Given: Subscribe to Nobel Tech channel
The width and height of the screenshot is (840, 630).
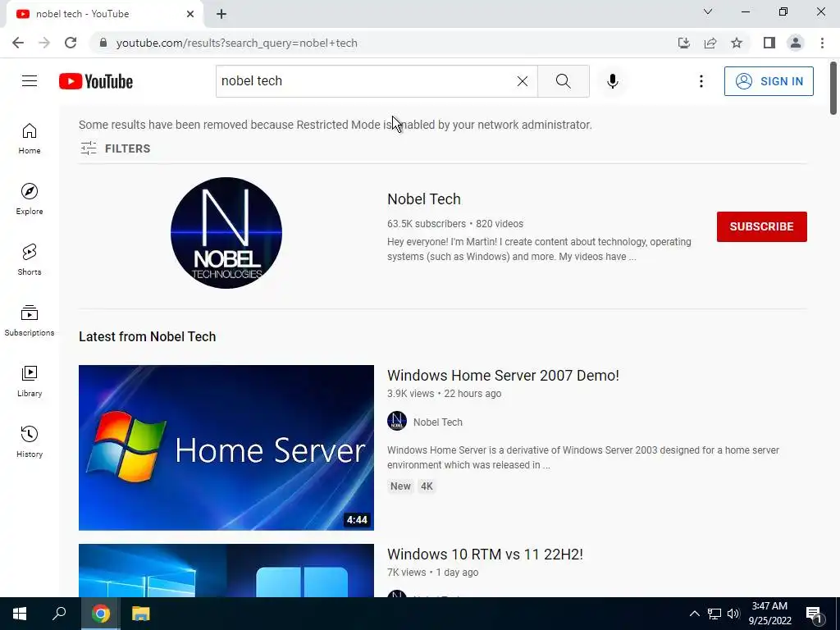Looking at the screenshot, I should coord(761,226).
